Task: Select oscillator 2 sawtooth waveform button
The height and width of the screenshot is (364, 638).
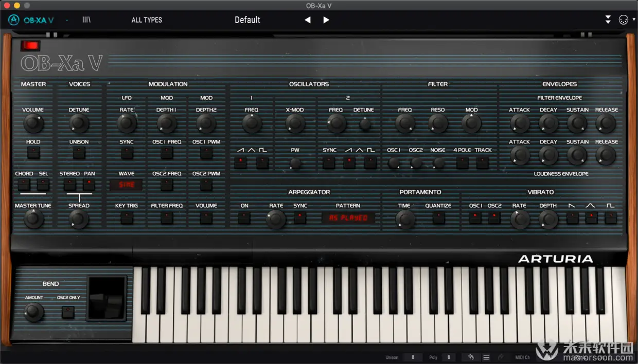Action: [x=349, y=163]
